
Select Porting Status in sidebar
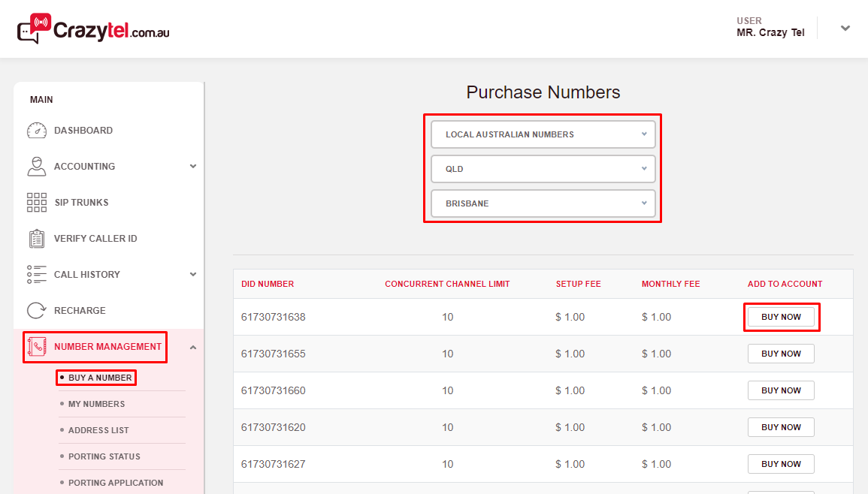pos(104,456)
